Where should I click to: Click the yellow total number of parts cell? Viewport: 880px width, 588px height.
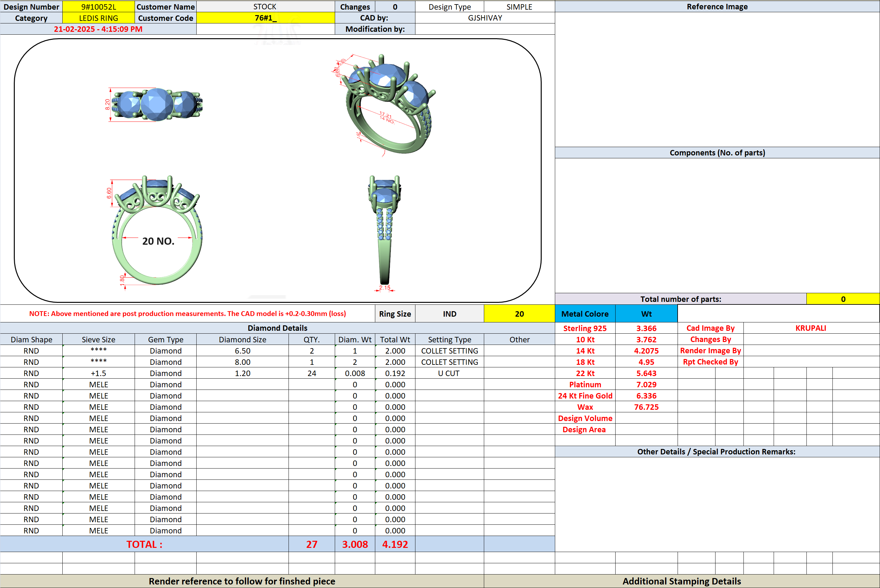[x=843, y=299]
